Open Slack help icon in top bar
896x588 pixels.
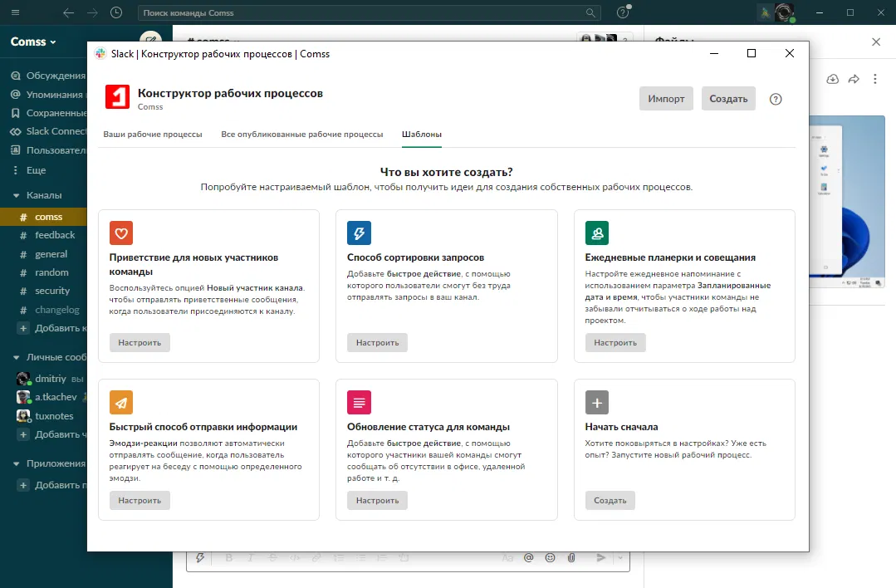[623, 12]
